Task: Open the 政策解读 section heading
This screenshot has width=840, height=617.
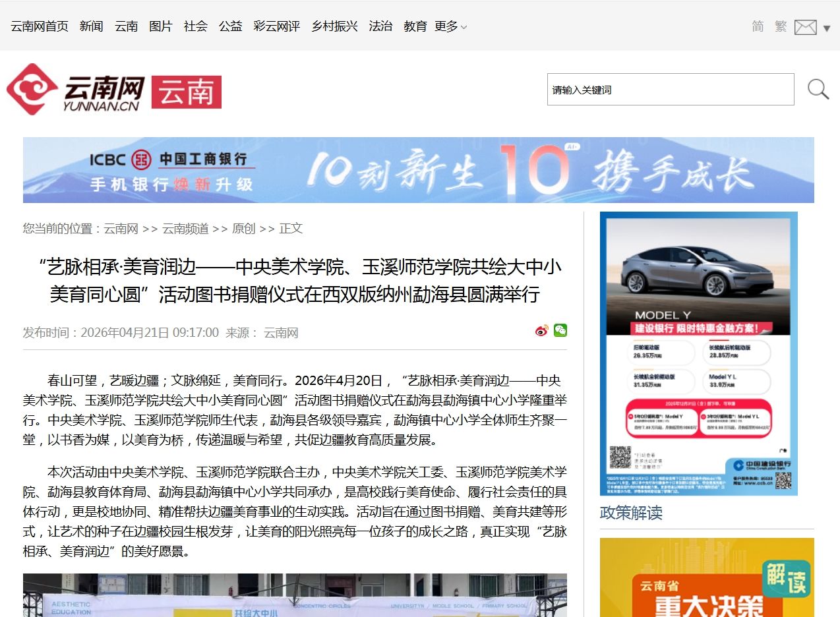Action: tap(631, 513)
